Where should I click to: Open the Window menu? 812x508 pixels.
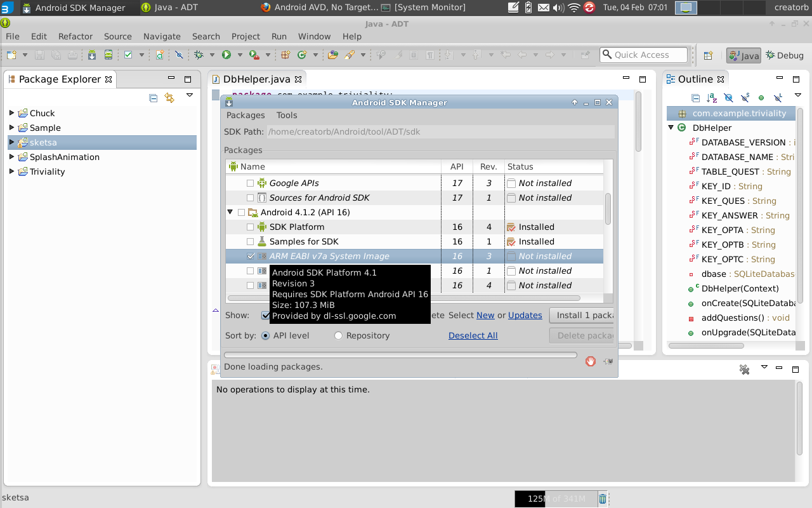click(x=314, y=36)
